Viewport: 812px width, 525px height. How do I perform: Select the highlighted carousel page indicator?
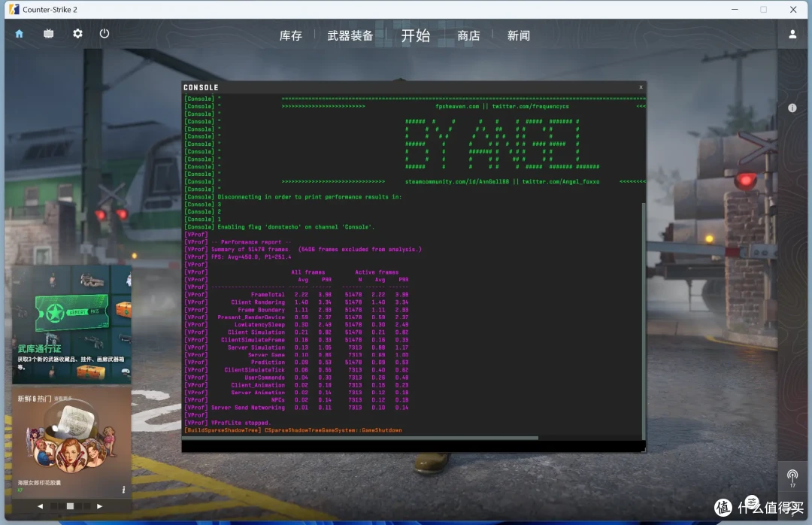71,506
